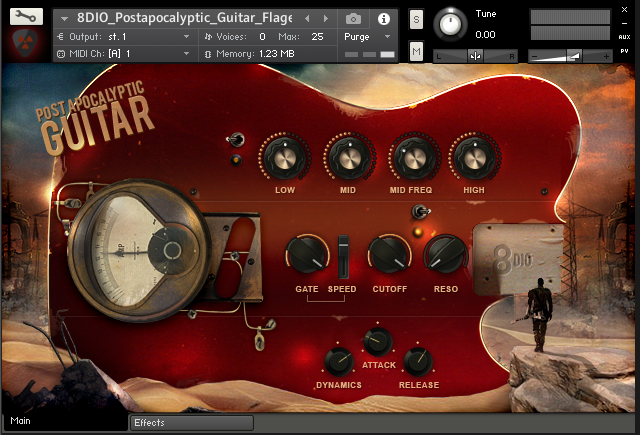
Task: Mute the instrument with the M button
Action: point(416,51)
